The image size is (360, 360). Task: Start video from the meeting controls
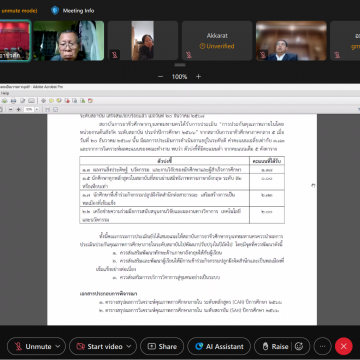tap(100, 346)
